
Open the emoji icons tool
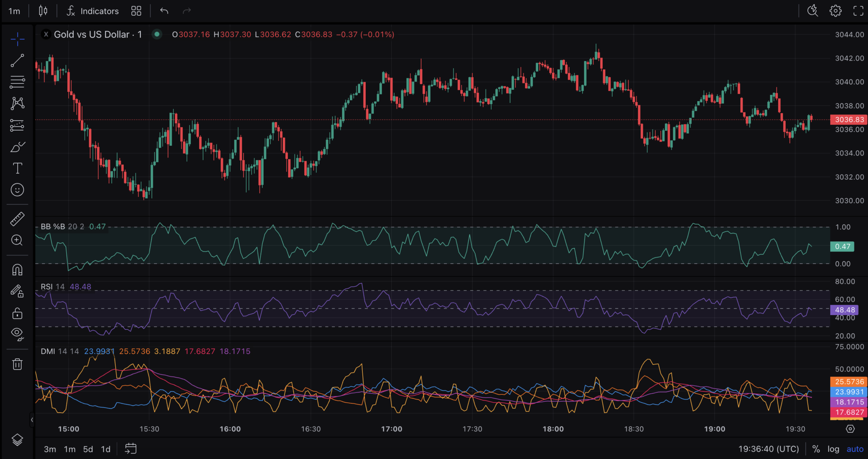pyautogui.click(x=17, y=190)
